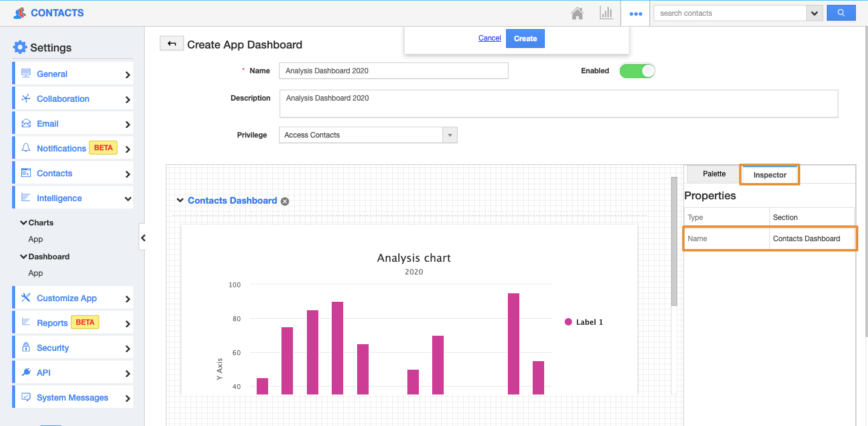Open the search contacts dropdown arrow
Image resolution: width=868 pixels, height=426 pixels.
(814, 13)
